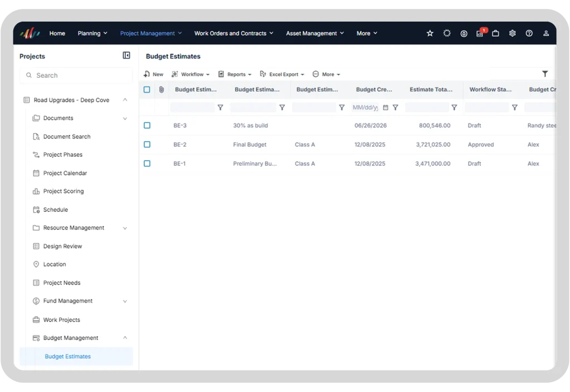Expand the Fund Management chevron
570x392 pixels.
click(125, 301)
